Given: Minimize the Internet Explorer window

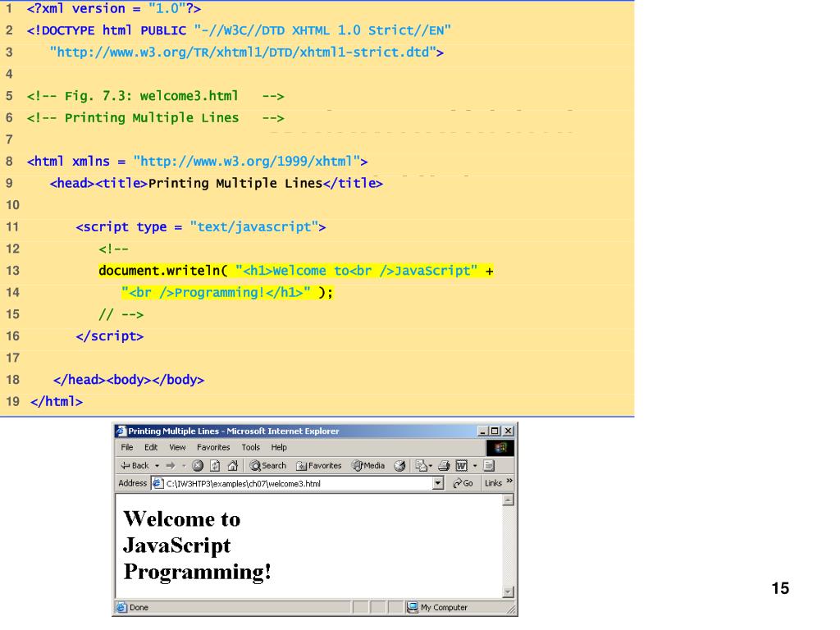Looking at the screenshot, I should [x=482, y=431].
